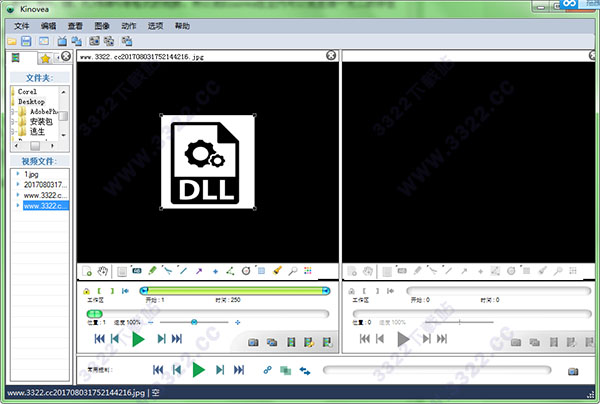Select the 1.jpg file in video list
The width and height of the screenshot is (600, 404).
click(x=31, y=174)
